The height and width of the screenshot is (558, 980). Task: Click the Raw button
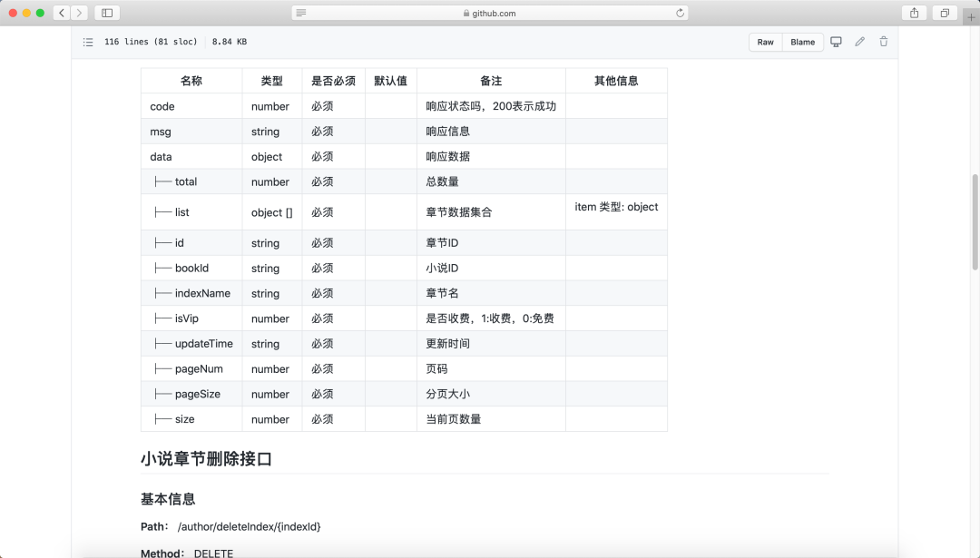[766, 42]
